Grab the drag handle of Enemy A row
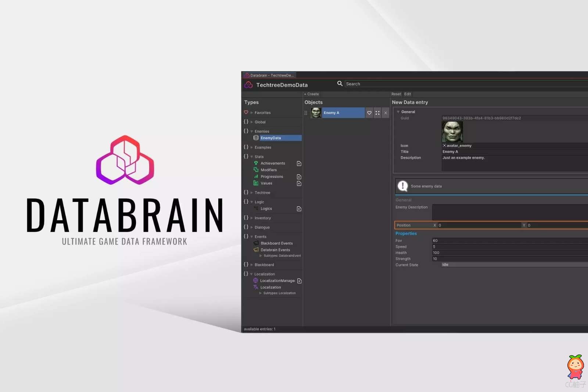Screen dimensions: 588x392 tap(306, 113)
